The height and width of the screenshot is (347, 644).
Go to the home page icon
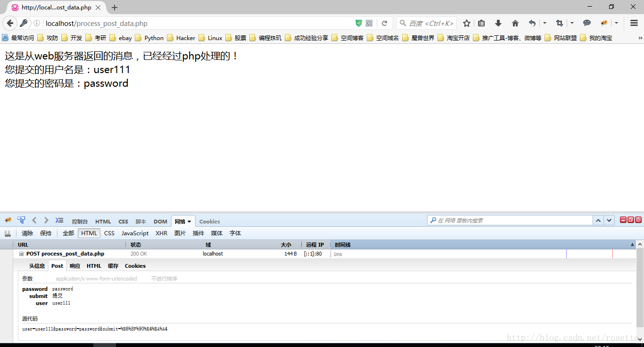pyautogui.click(x=515, y=23)
